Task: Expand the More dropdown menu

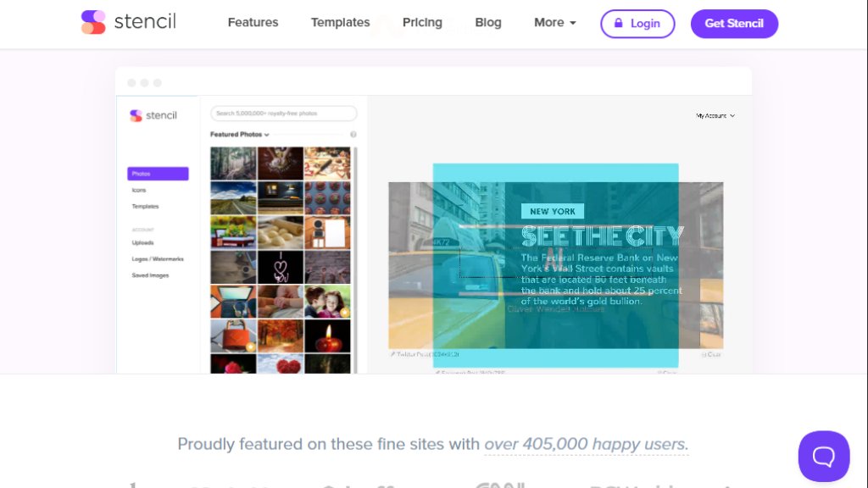Action: [x=554, y=23]
